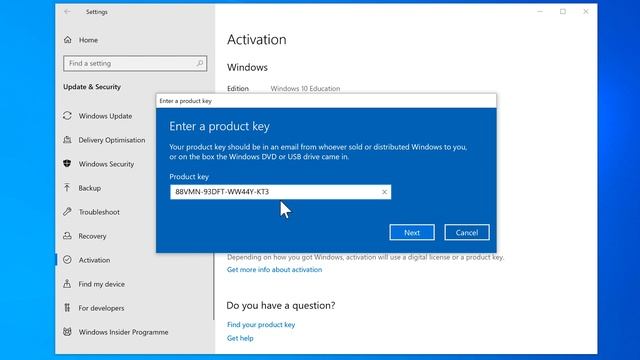The image size is (640, 360).
Task: Cancel the product key dialog
Action: point(467,232)
